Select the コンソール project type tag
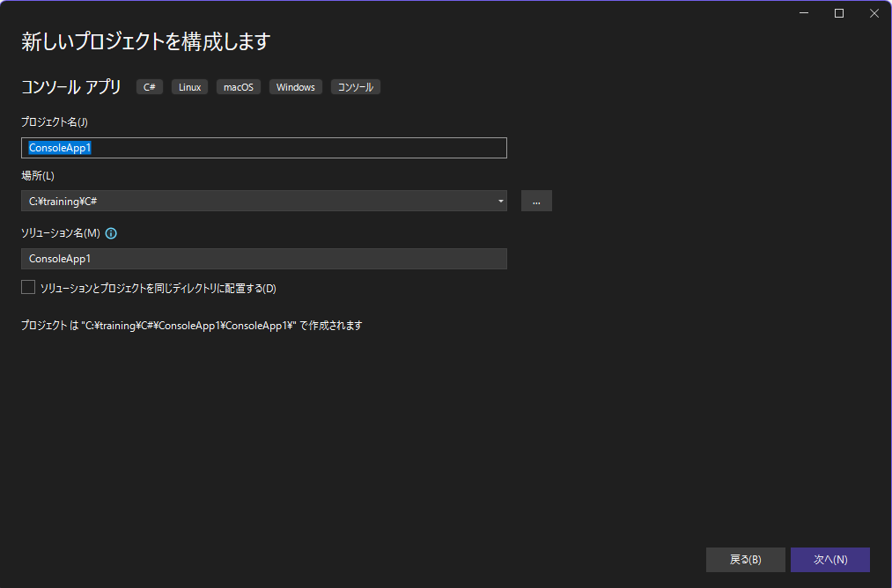 [x=355, y=86]
